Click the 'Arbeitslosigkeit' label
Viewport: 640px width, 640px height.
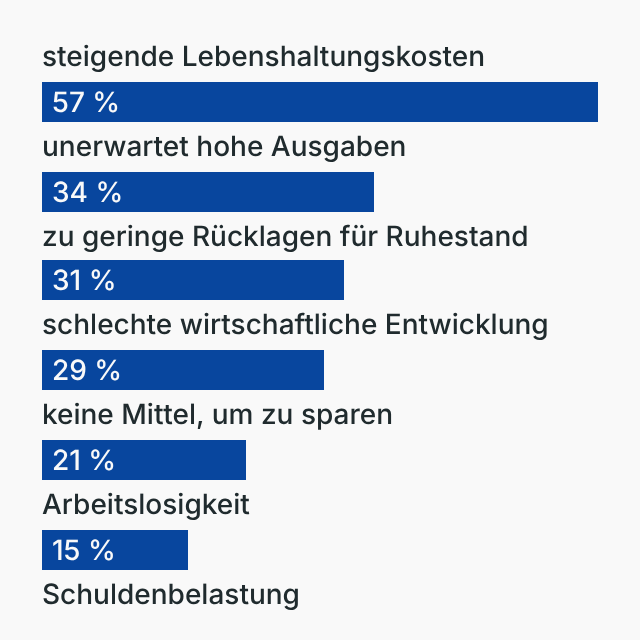[146, 505]
